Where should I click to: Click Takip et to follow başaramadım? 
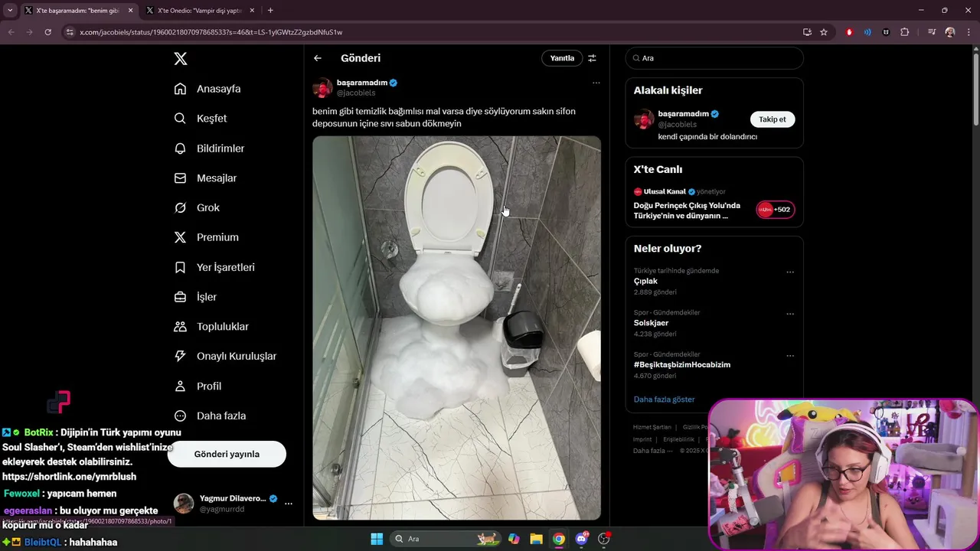click(773, 119)
